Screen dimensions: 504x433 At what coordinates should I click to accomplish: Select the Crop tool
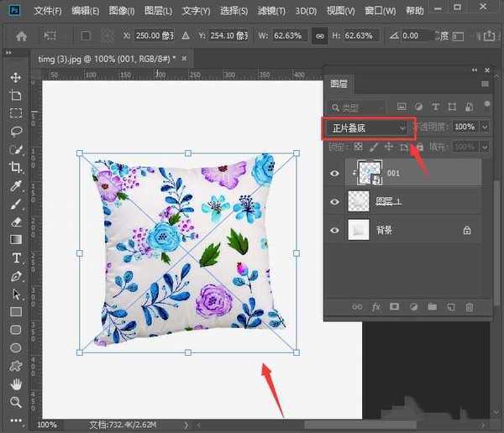pos(15,167)
